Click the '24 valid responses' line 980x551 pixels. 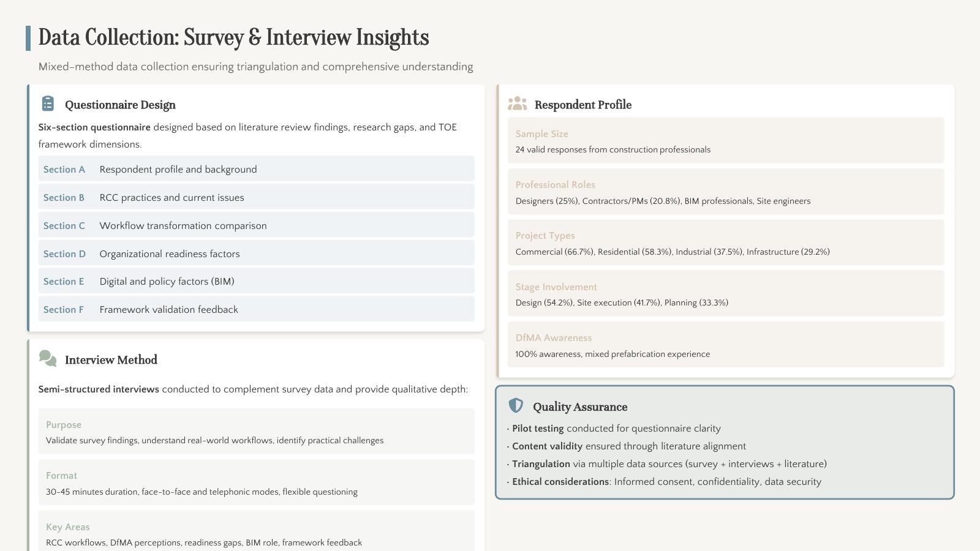point(613,150)
